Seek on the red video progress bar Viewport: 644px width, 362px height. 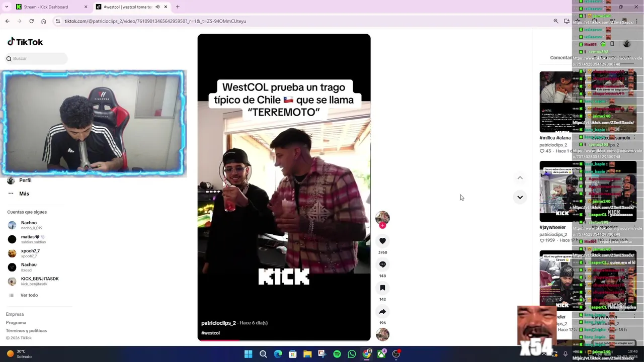pos(284,340)
